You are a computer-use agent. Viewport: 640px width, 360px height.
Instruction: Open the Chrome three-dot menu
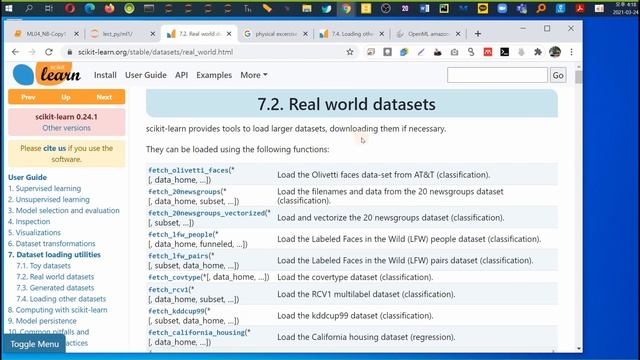tap(571, 52)
